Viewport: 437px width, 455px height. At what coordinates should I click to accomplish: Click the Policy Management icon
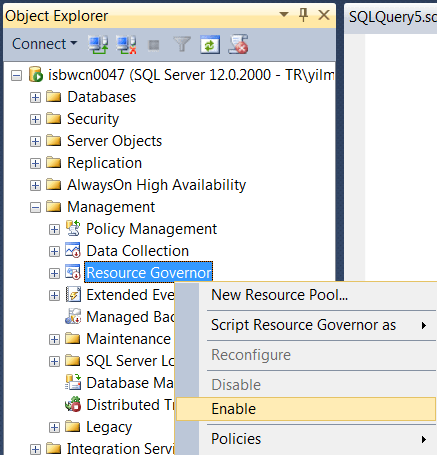coord(73,228)
